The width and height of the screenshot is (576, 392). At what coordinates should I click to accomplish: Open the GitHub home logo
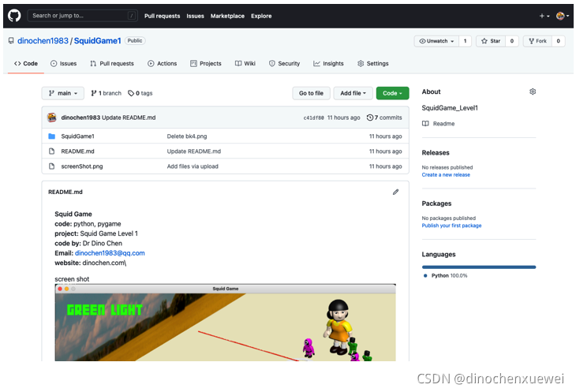tap(14, 16)
